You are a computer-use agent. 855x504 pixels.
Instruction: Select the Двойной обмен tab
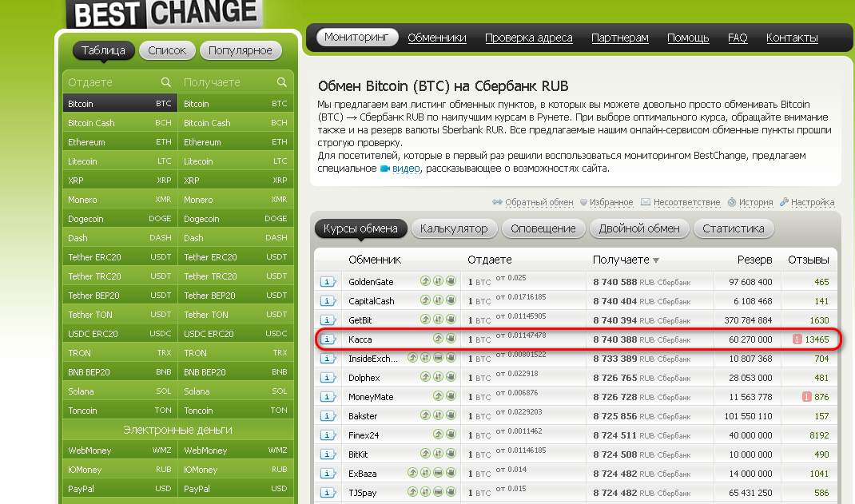tap(639, 229)
